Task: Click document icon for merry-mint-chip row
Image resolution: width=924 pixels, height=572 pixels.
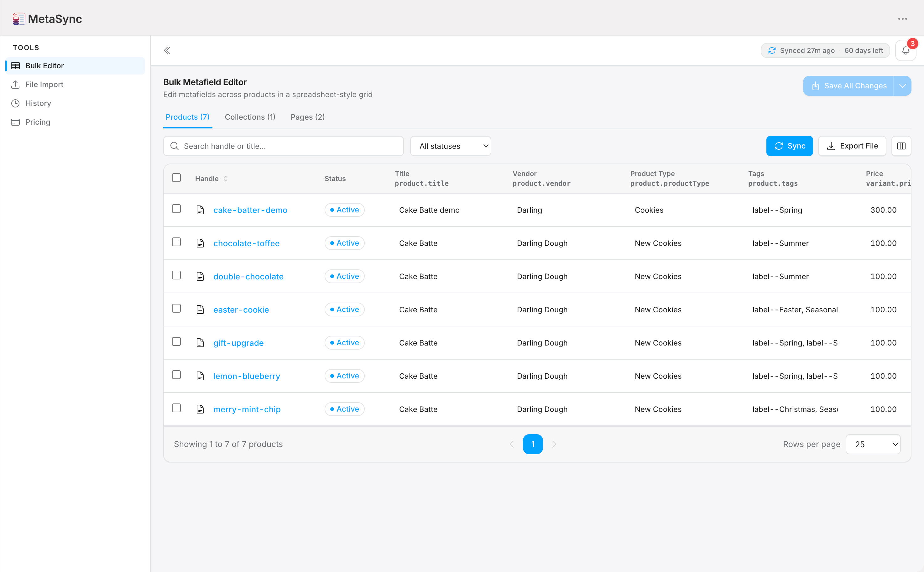Action: pos(200,409)
